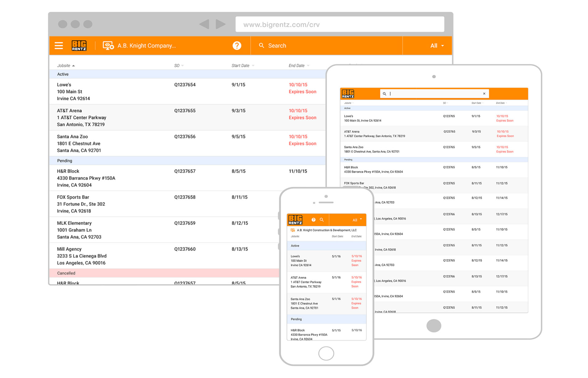Click the browser back arrow
The image size is (588, 378).
coord(204,24)
